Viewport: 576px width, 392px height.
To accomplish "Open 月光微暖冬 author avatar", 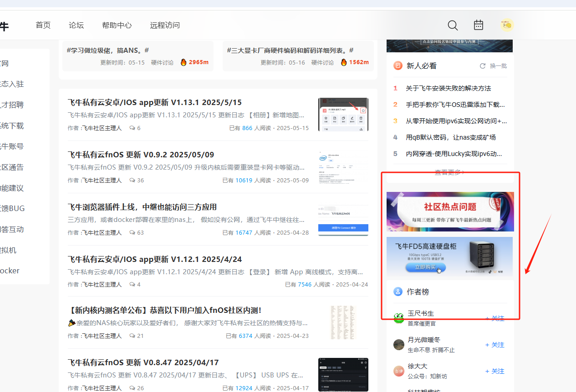I will click(399, 345).
